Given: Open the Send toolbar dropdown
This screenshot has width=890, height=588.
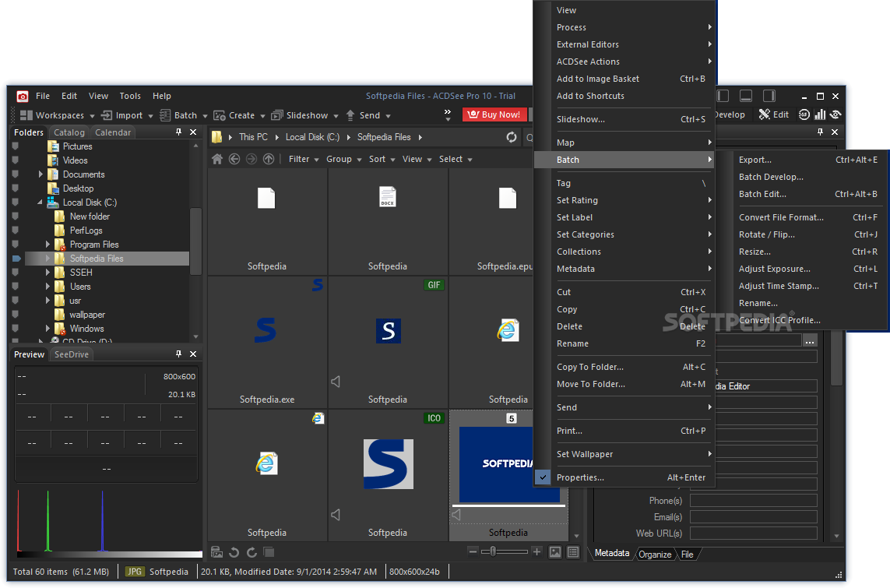Looking at the screenshot, I should pyautogui.click(x=368, y=115).
